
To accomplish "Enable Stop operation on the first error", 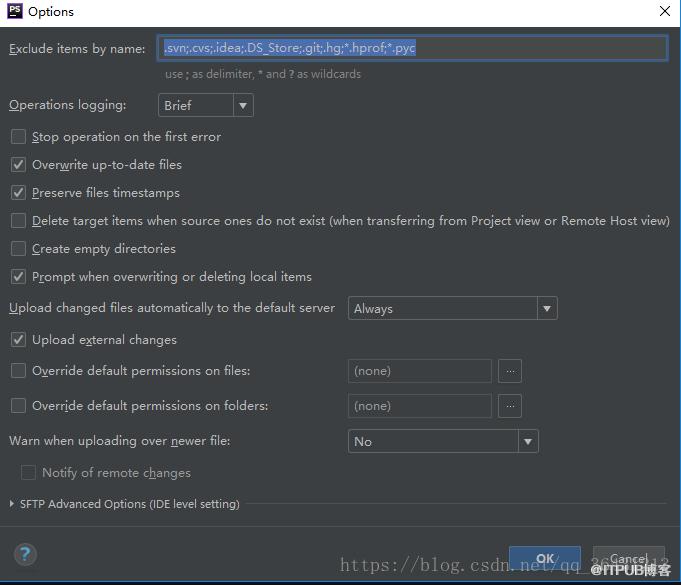I will pyautogui.click(x=18, y=137).
